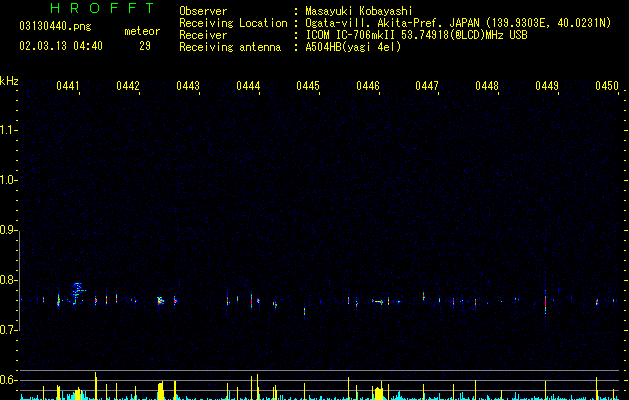Click time marker 0443
The width and height of the screenshot is (629, 400).
coord(188,86)
